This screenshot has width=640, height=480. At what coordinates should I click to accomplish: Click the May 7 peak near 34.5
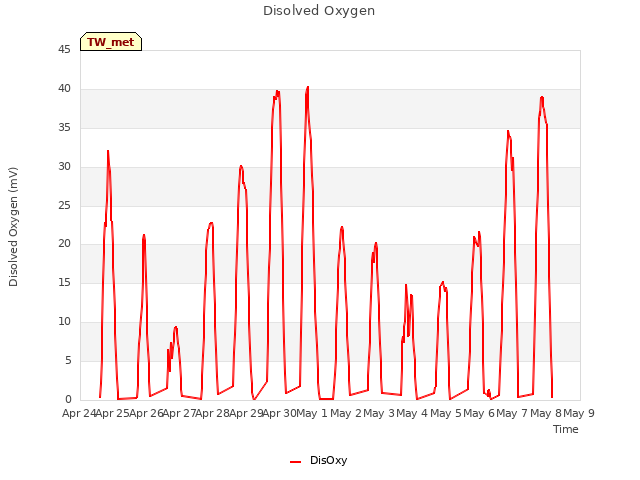(x=508, y=131)
